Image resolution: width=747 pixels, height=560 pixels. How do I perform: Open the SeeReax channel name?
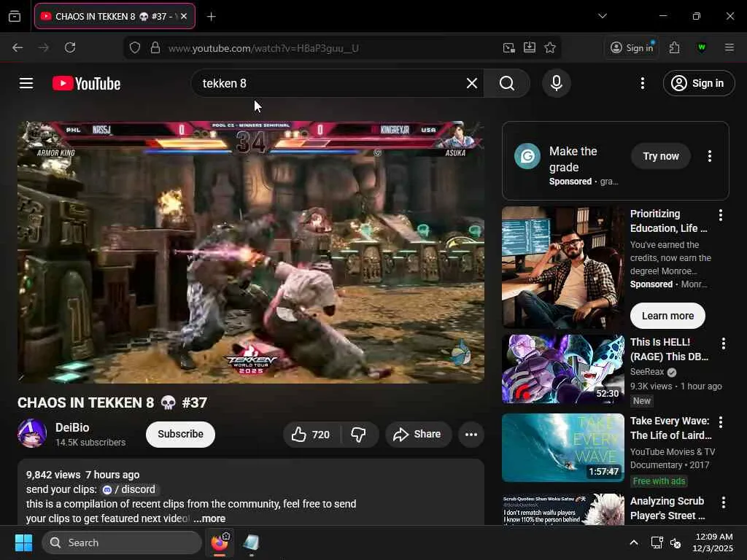click(x=647, y=371)
